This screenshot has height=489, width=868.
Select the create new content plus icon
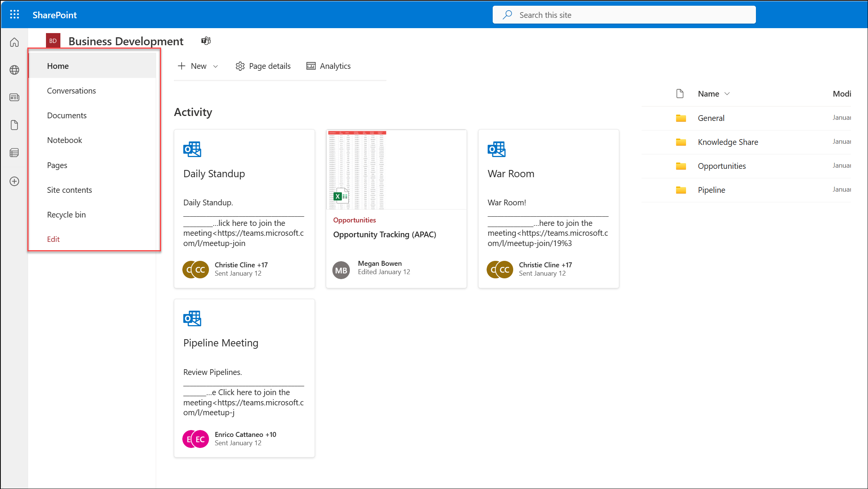click(14, 181)
